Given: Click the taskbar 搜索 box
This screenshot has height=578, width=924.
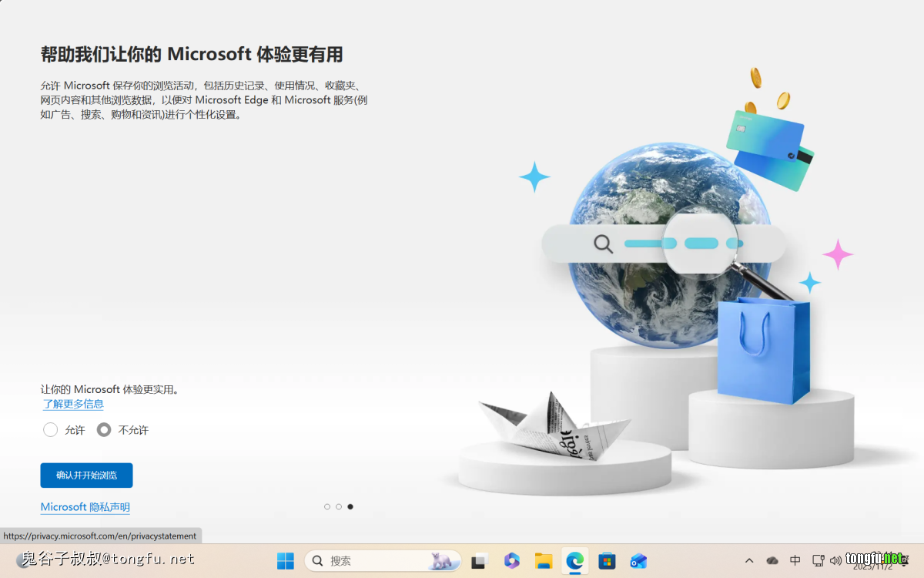Looking at the screenshot, I should pos(383,561).
